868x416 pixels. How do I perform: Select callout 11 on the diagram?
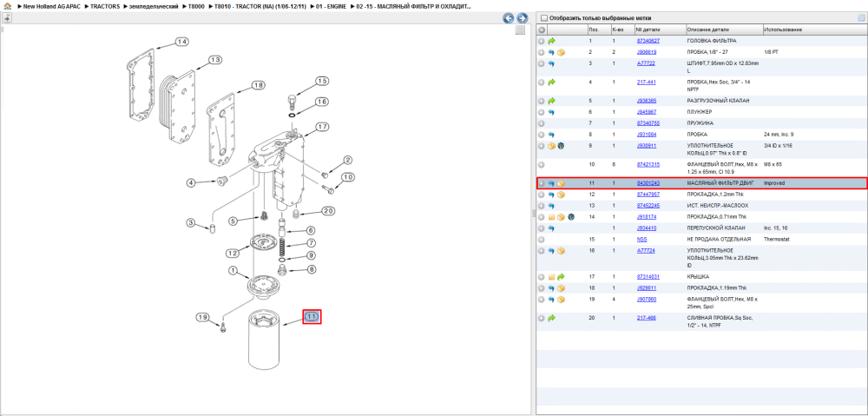312,316
